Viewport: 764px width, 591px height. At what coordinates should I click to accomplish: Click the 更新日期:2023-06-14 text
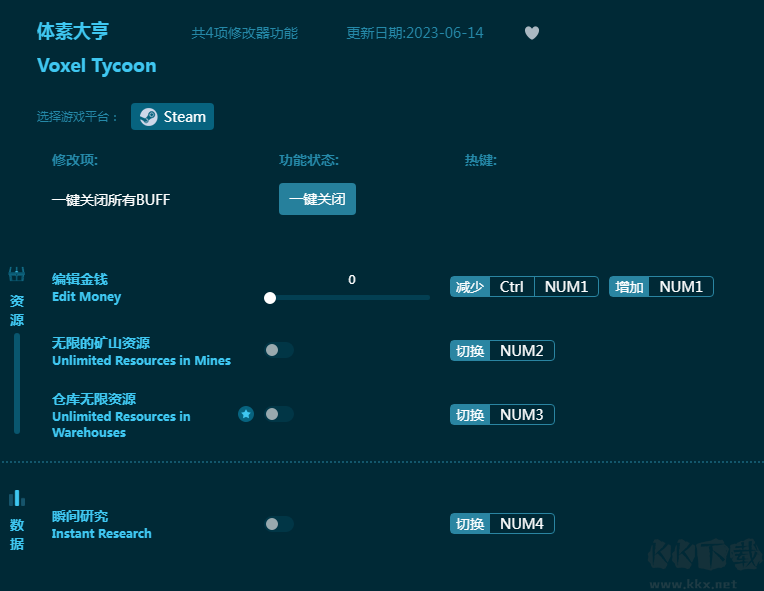(x=415, y=33)
